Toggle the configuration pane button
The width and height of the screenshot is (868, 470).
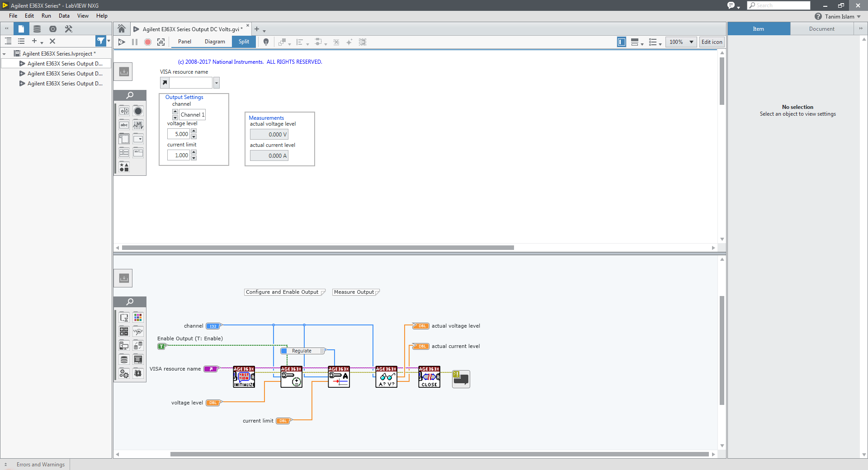[x=622, y=42]
